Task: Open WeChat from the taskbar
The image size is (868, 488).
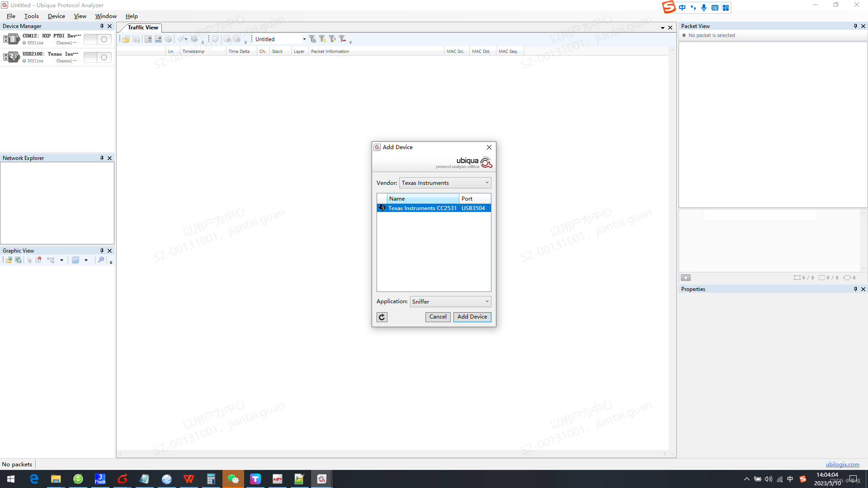Action: pyautogui.click(x=233, y=479)
